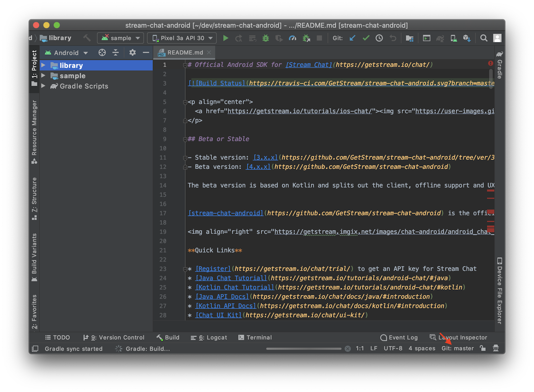Open the Git: master branch popup
Screen dimensions: 534x392
(457, 348)
